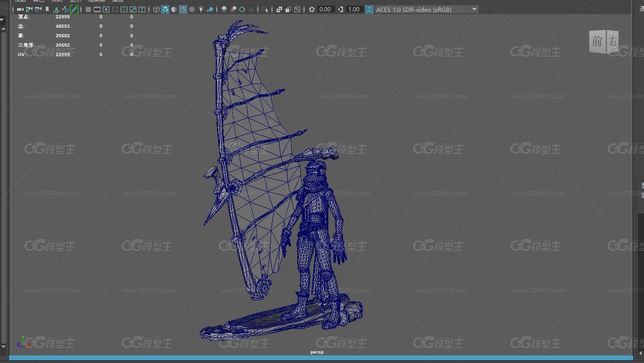Click the 三角形 count 26682
Screen dimensions: 644x363
click(x=63, y=45)
